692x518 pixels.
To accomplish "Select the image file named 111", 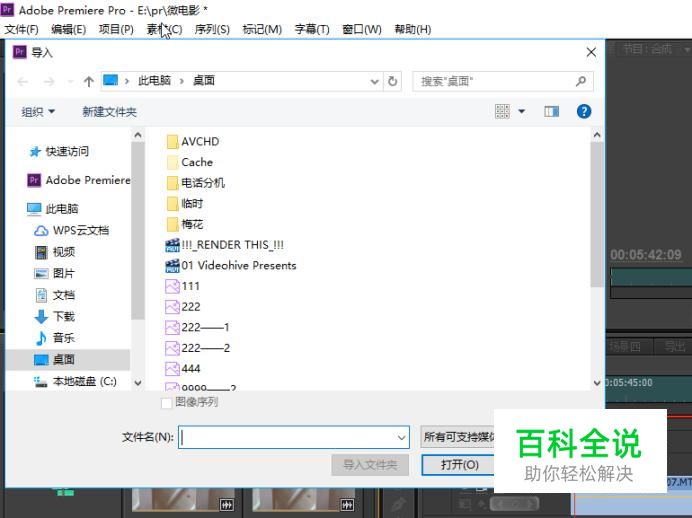I will [182, 286].
